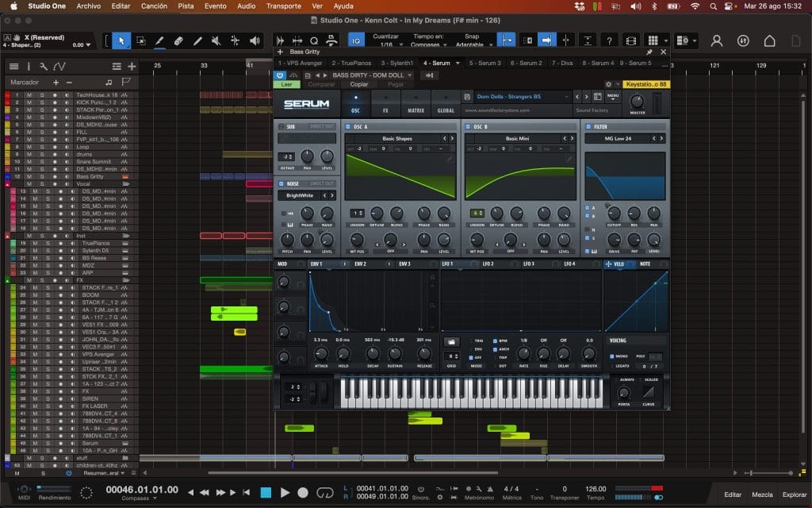Screen dimensions: 812x508
Task: Bypass the Serum plugin power button
Action: tap(280, 75)
